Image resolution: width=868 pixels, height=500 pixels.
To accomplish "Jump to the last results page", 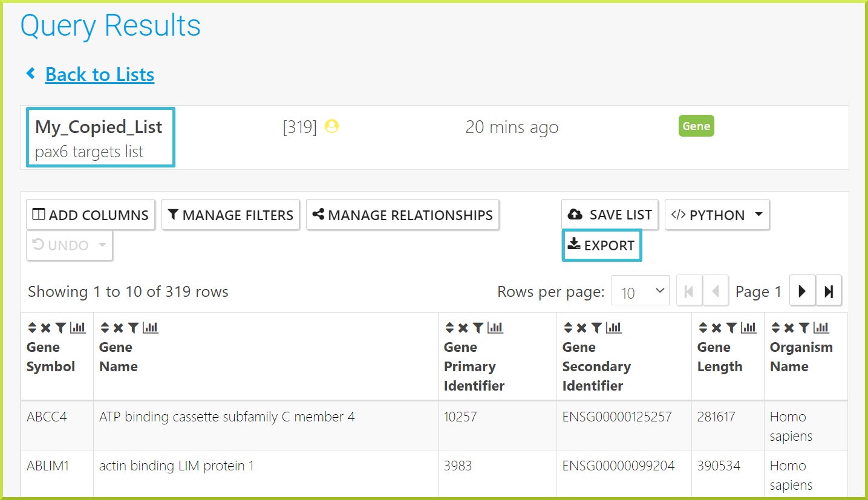I will point(829,291).
